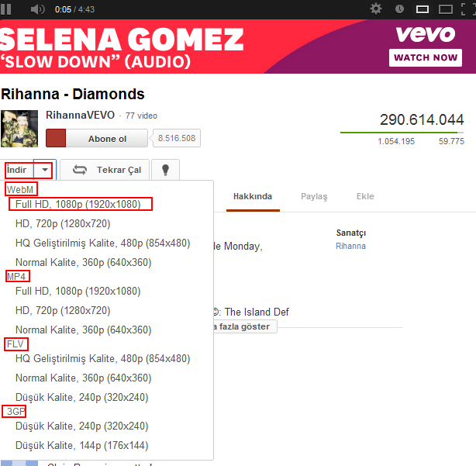476x466 pixels.
Task: Toggle the lightbulb lights-off button
Action: pos(165,170)
